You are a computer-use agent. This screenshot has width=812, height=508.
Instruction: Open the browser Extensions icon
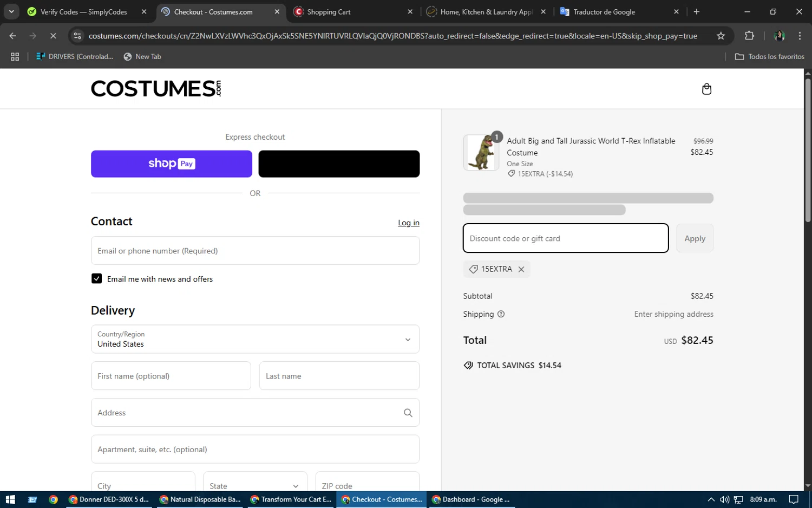(x=749, y=36)
